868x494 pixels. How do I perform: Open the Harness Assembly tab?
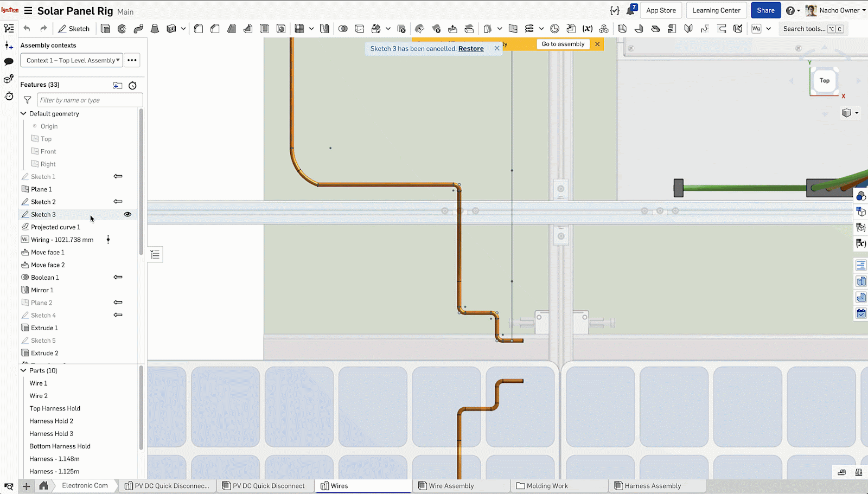(x=652, y=486)
